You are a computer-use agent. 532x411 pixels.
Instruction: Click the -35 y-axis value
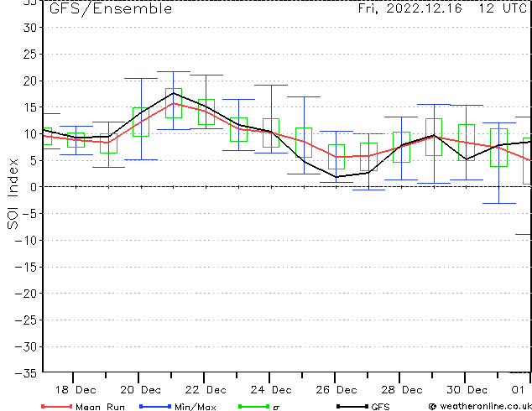click(x=26, y=373)
